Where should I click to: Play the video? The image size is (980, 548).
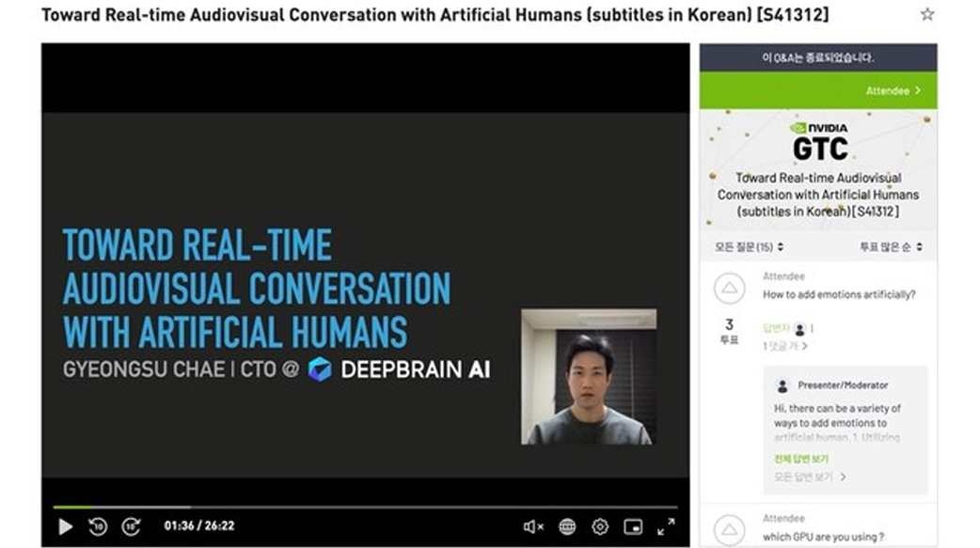click(x=65, y=526)
